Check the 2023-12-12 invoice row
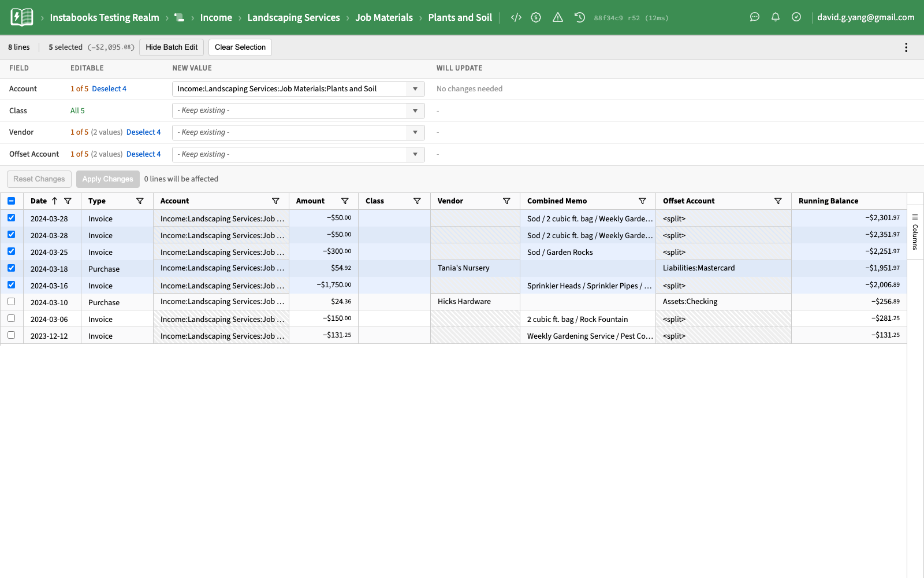This screenshot has width=924, height=578. (12, 335)
